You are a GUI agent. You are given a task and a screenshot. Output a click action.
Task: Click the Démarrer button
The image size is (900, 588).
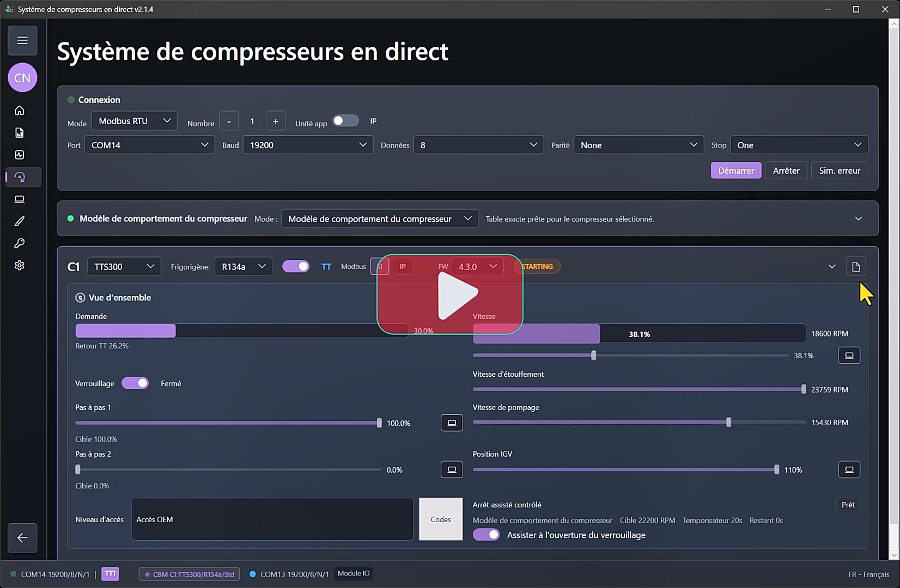736,170
